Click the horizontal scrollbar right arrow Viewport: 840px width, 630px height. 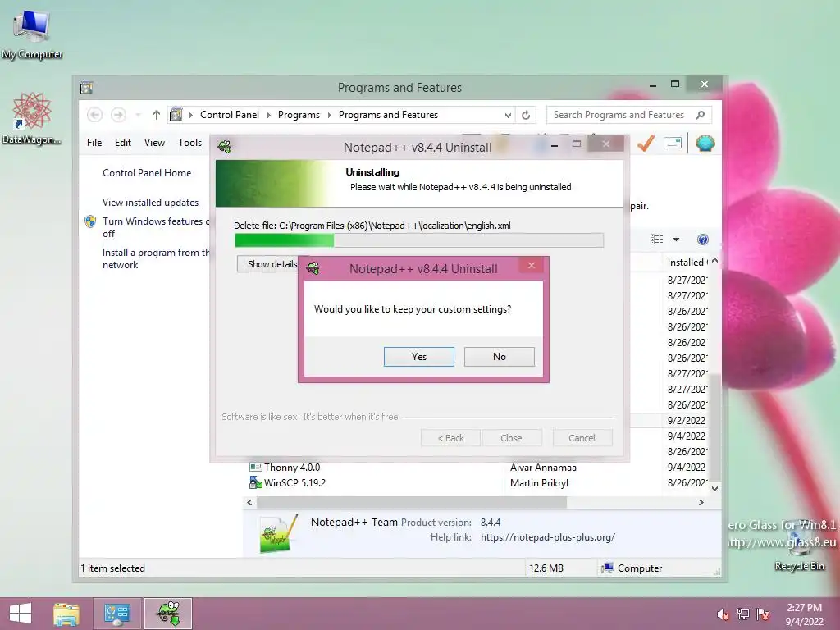click(701, 503)
